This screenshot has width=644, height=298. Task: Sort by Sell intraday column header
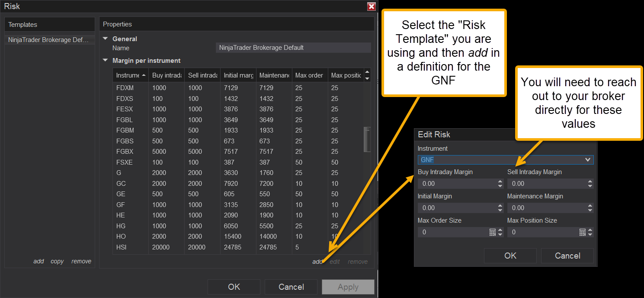click(x=202, y=75)
